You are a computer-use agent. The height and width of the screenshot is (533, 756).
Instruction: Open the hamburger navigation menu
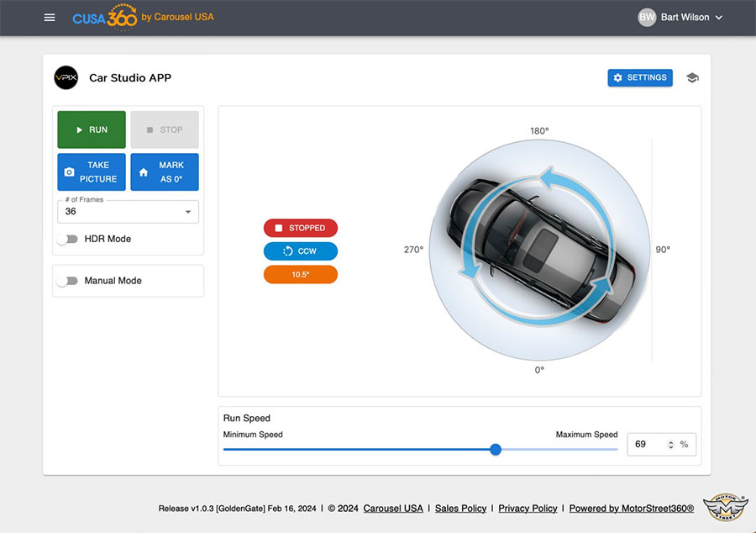50,18
